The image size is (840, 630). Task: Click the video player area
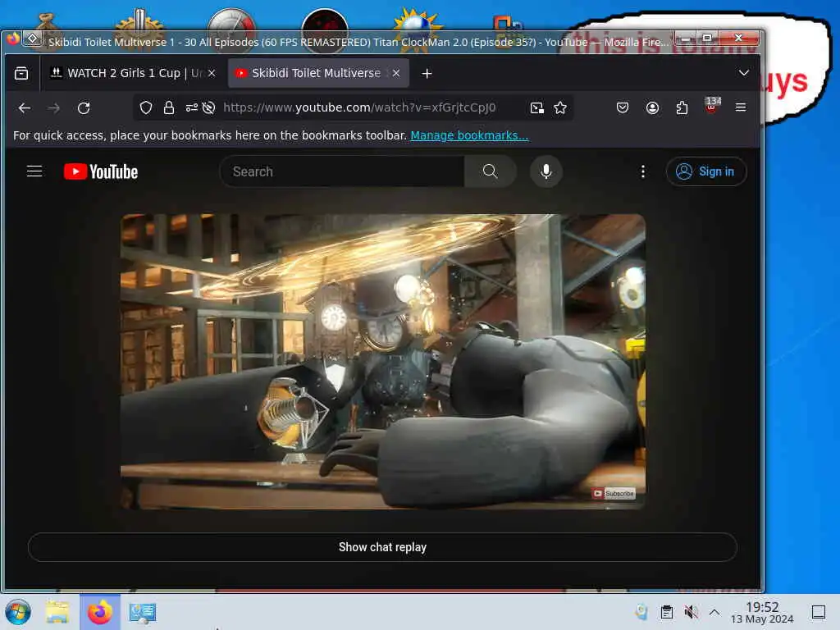point(383,362)
